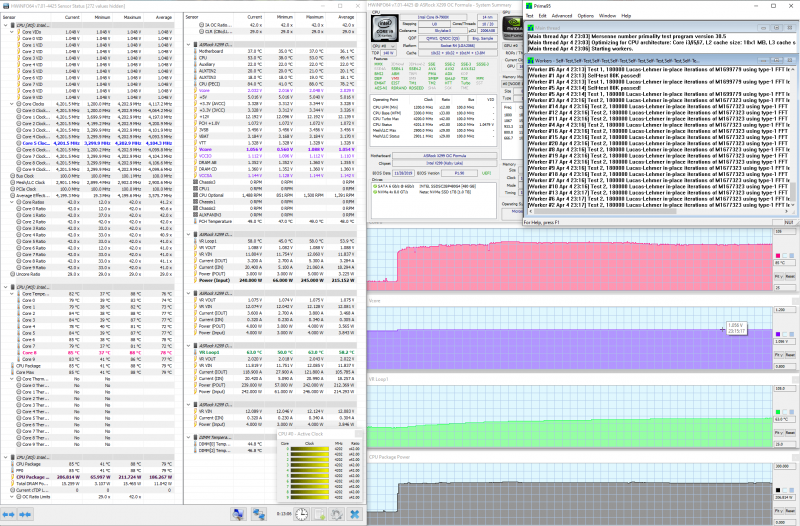Screen dimensions: 800x526
Task: Change the pink color swatch of temperature graph
Action: [x=778, y=256]
